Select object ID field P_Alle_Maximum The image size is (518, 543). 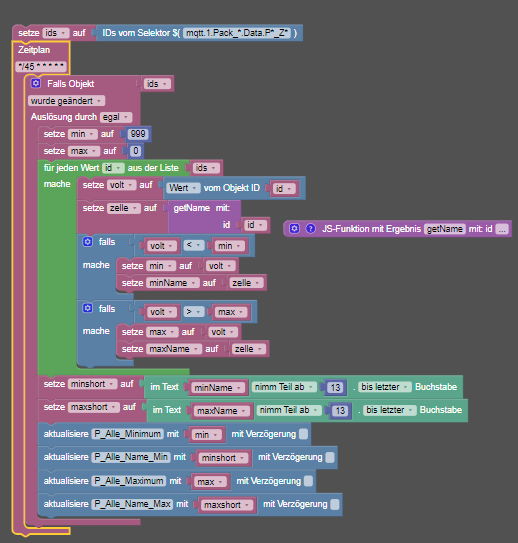128,481
